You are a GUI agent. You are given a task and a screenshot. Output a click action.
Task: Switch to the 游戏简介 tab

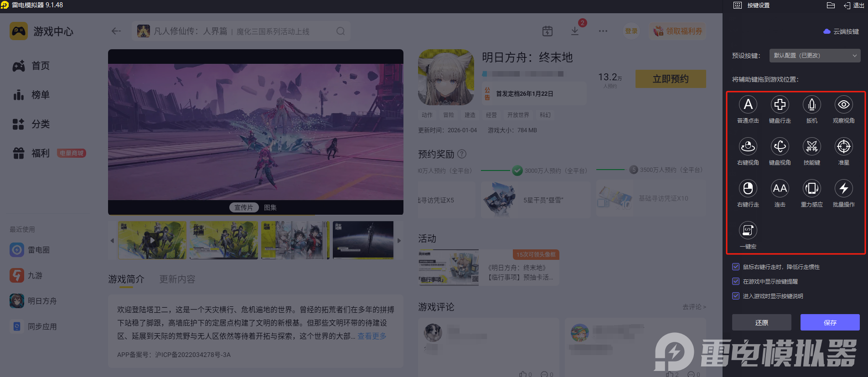(126, 279)
